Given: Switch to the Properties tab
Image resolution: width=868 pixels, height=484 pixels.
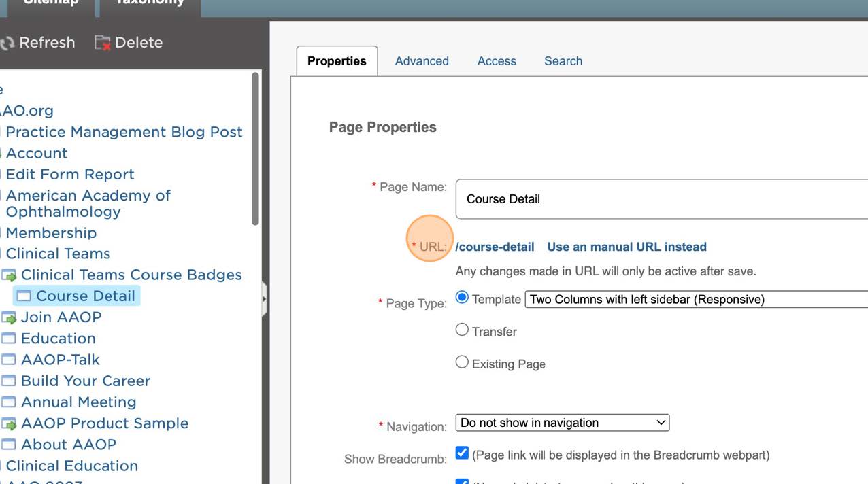Looking at the screenshot, I should tap(337, 61).
